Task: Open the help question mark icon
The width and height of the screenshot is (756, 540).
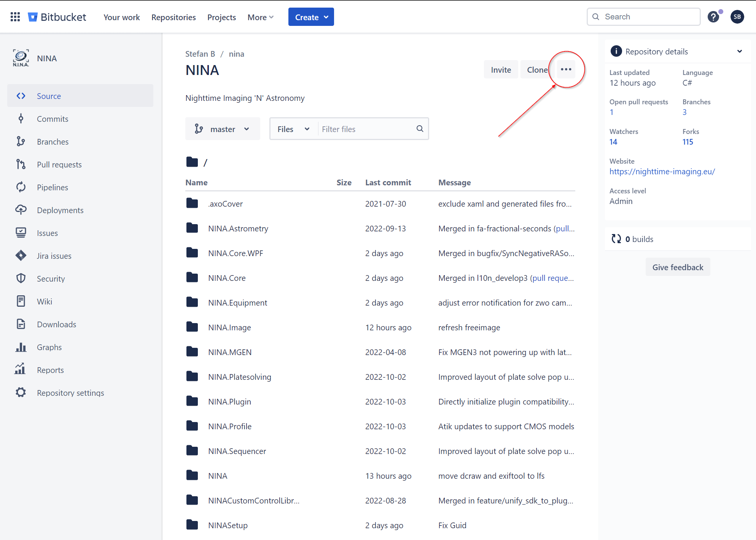Action: click(713, 17)
